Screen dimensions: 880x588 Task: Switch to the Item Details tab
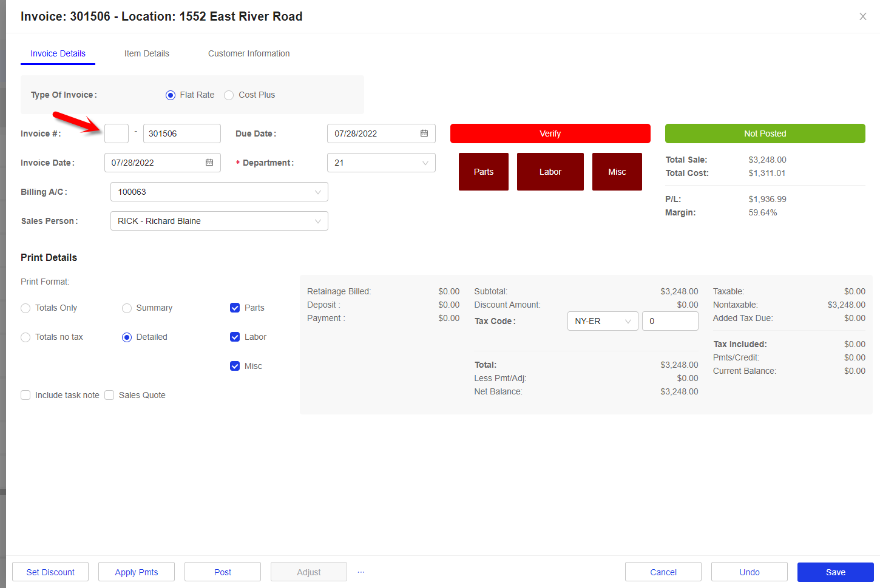[147, 53]
